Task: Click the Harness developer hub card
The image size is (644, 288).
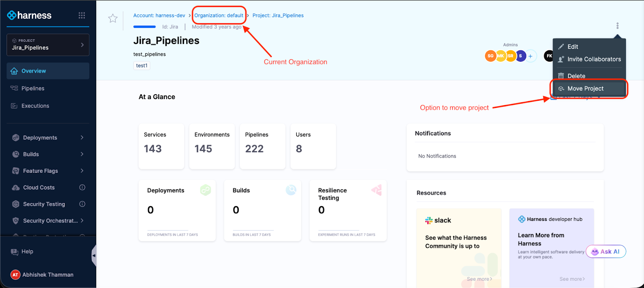Action: click(x=551, y=248)
